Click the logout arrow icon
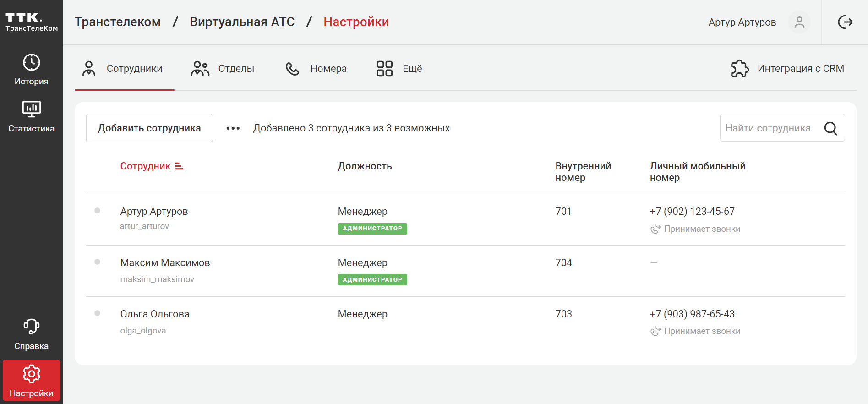Viewport: 868px width, 404px height. tap(845, 22)
